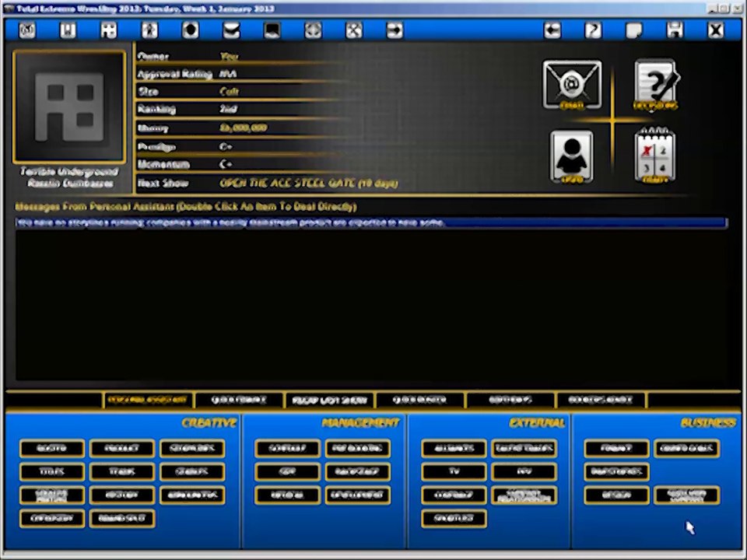Image resolution: width=747 pixels, height=560 pixels.
Task: Click the company logo blocks icon in toolbar
Action: (109, 30)
